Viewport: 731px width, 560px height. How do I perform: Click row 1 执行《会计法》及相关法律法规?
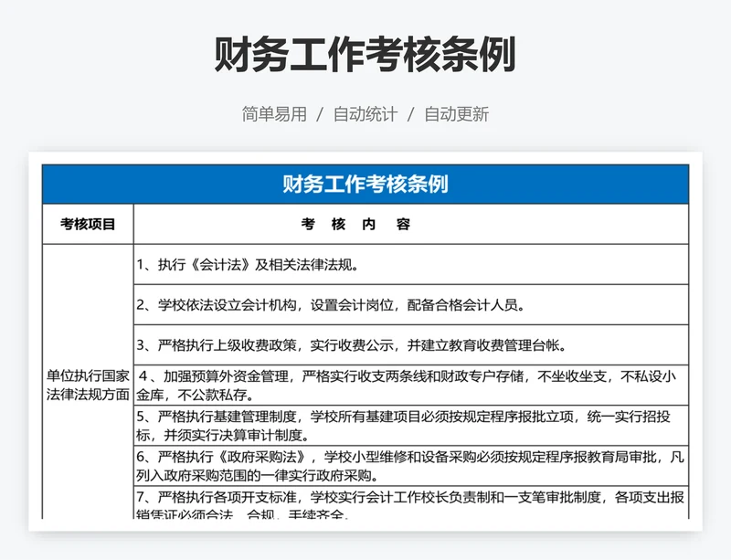tap(411, 264)
